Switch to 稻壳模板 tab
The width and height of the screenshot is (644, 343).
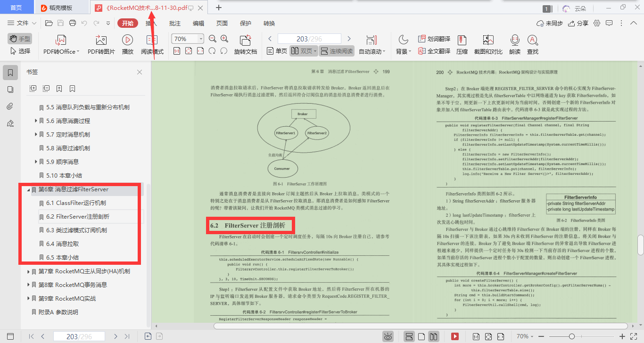pyautogui.click(x=60, y=8)
